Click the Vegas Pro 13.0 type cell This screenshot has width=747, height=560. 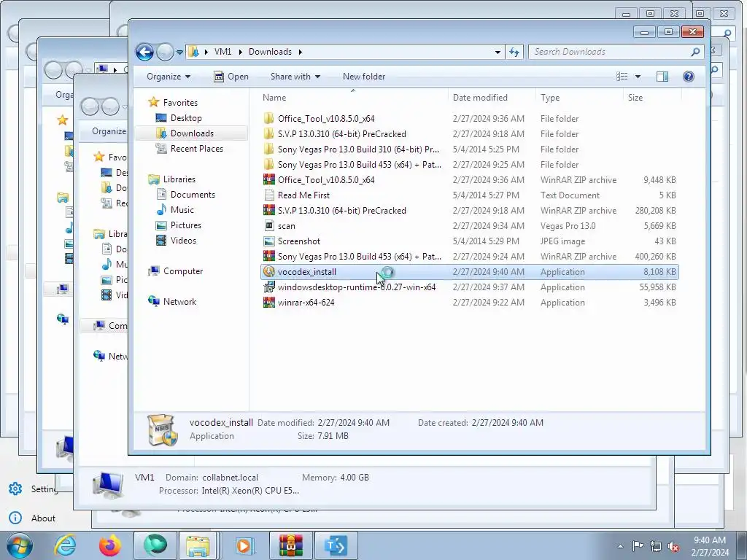pyautogui.click(x=568, y=226)
